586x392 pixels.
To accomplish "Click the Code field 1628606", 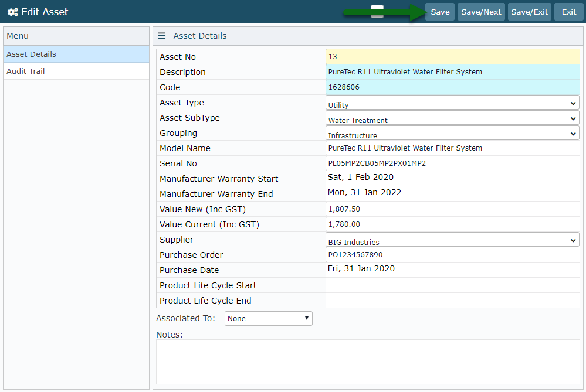I will coord(453,87).
